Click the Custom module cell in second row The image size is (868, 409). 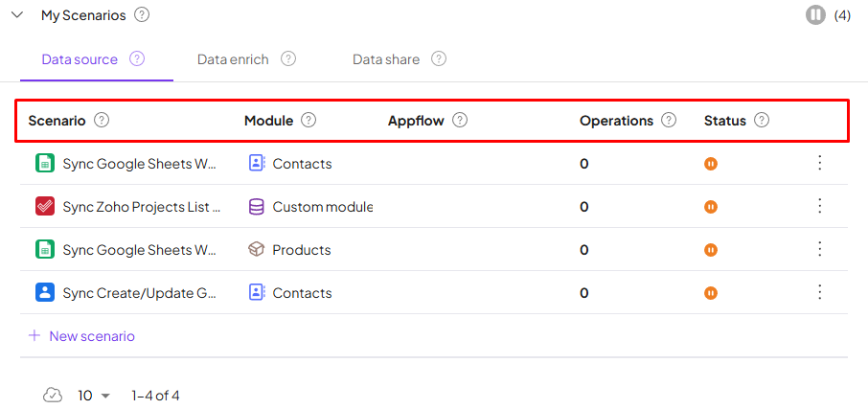[322, 207]
